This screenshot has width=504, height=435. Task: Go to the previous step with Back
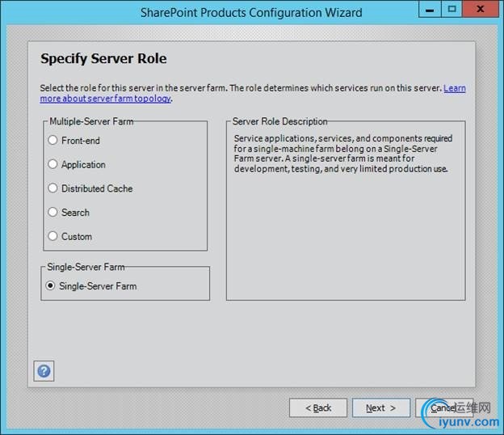point(318,408)
